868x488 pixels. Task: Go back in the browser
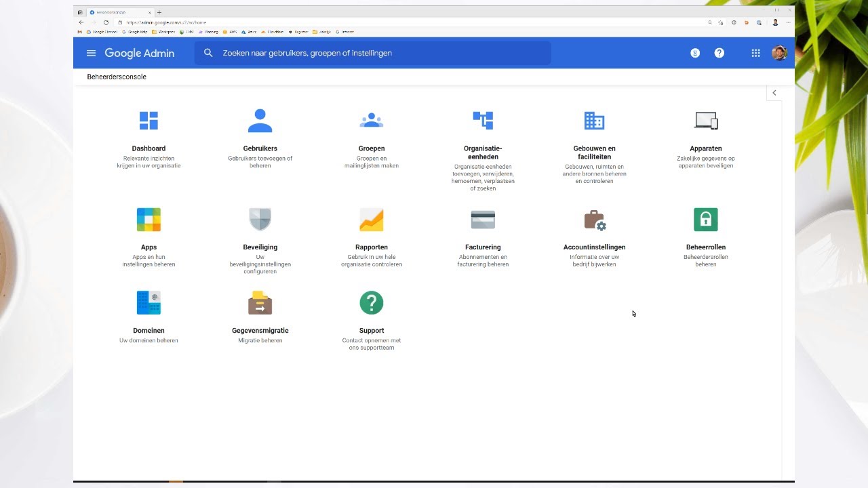[x=81, y=22]
